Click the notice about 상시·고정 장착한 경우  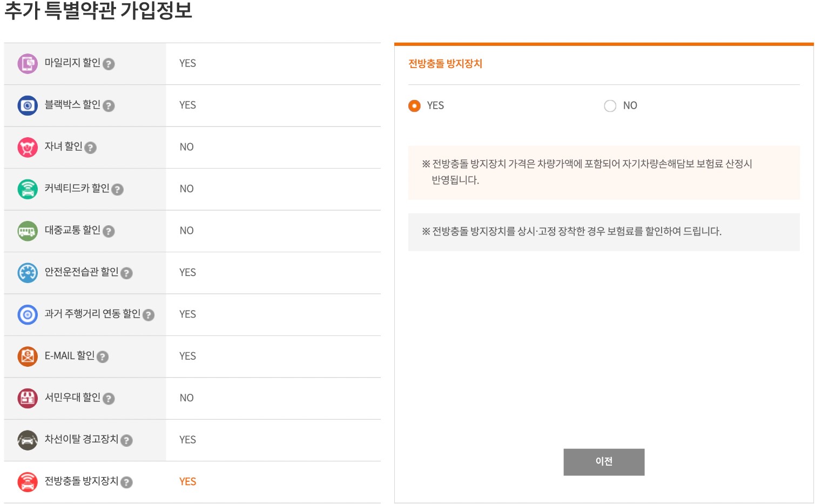pos(604,232)
